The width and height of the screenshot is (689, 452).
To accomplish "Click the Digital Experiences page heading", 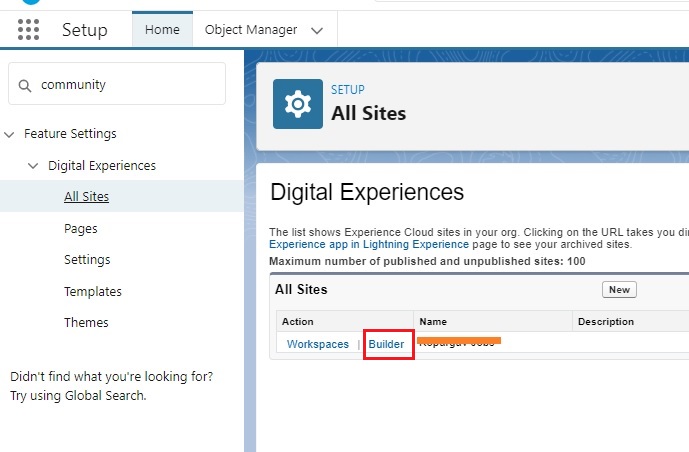I will 367,192.
